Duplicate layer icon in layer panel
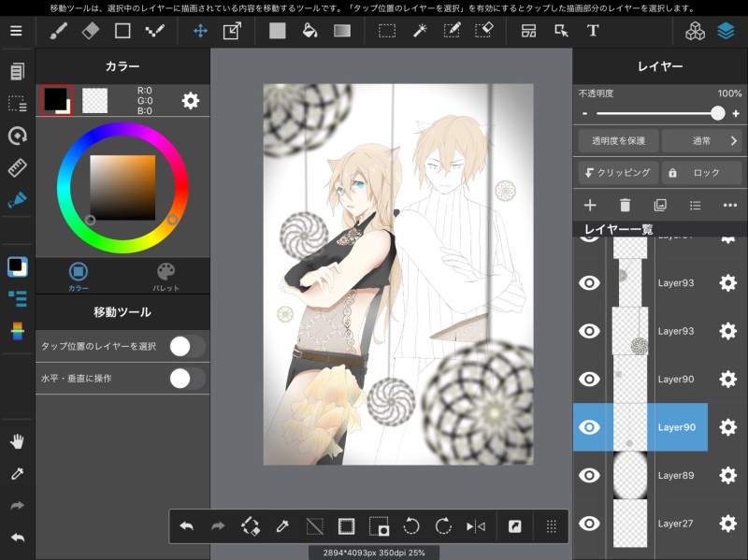The image size is (748, 560). [x=660, y=205]
